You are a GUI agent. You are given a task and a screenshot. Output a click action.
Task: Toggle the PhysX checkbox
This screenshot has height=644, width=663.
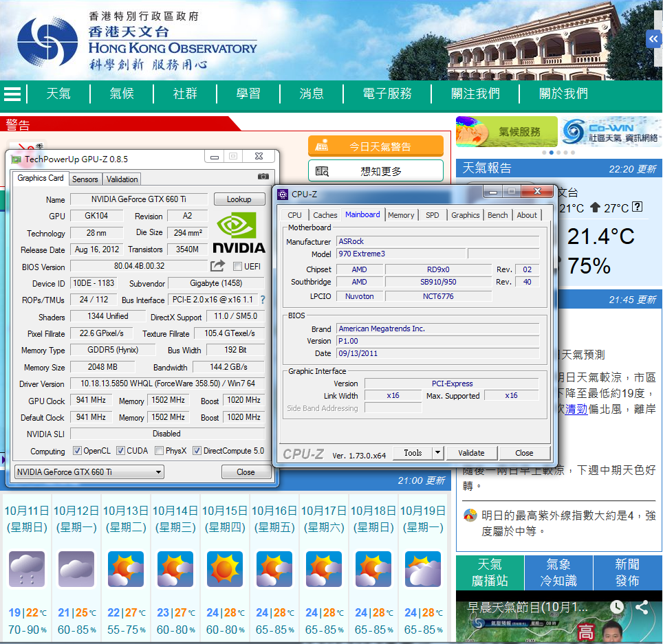pos(160,450)
